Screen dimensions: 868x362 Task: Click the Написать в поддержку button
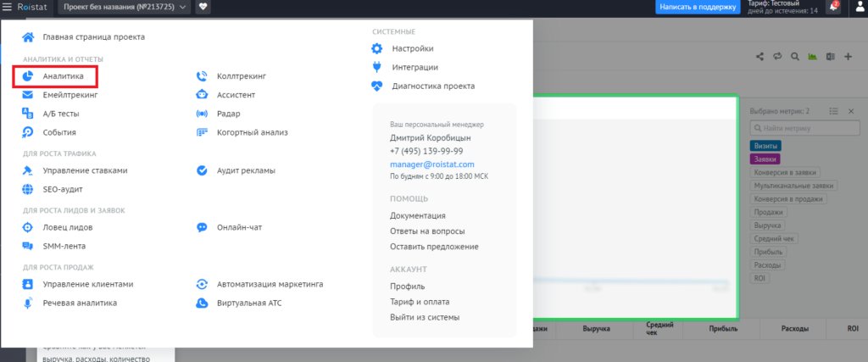tap(698, 7)
